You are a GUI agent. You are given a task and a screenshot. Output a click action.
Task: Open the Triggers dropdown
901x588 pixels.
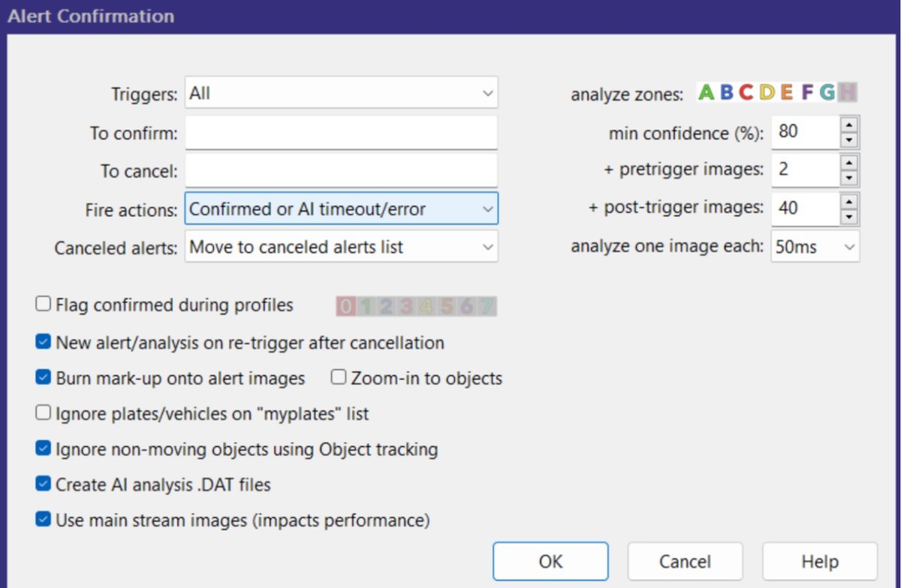point(342,93)
